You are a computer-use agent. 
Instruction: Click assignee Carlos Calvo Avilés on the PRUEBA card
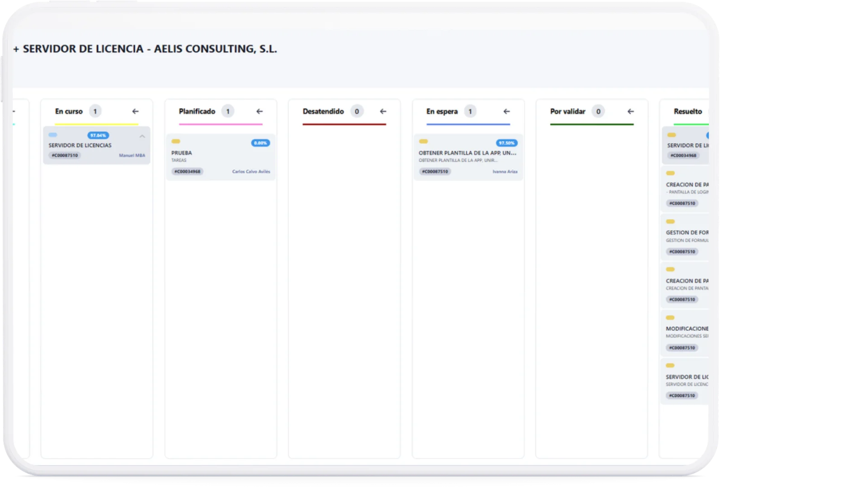pyautogui.click(x=251, y=171)
